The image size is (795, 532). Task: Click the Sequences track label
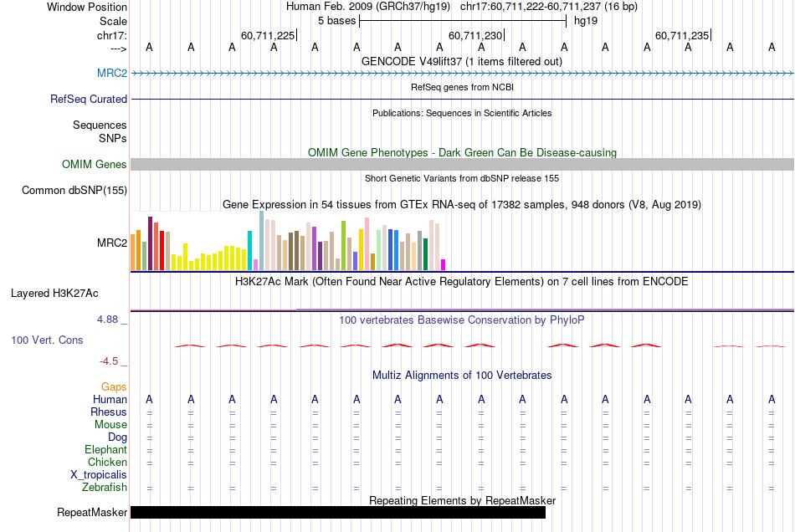click(x=100, y=125)
